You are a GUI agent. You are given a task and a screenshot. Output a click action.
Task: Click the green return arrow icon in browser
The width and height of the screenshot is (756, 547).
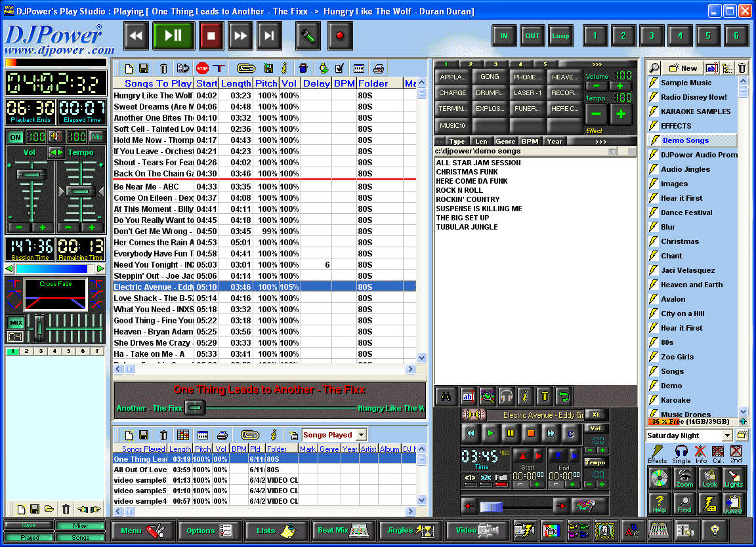click(x=564, y=396)
